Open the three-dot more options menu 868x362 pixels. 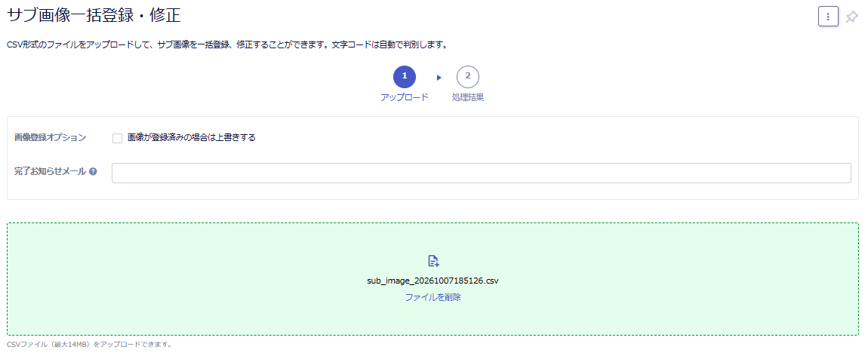[827, 17]
